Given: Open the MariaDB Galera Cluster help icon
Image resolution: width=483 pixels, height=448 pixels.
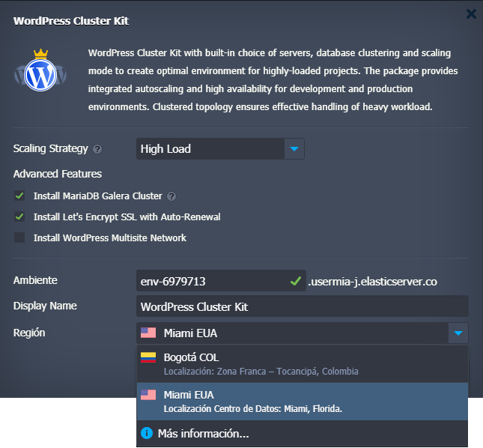Looking at the screenshot, I should click(x=171, y=196).
